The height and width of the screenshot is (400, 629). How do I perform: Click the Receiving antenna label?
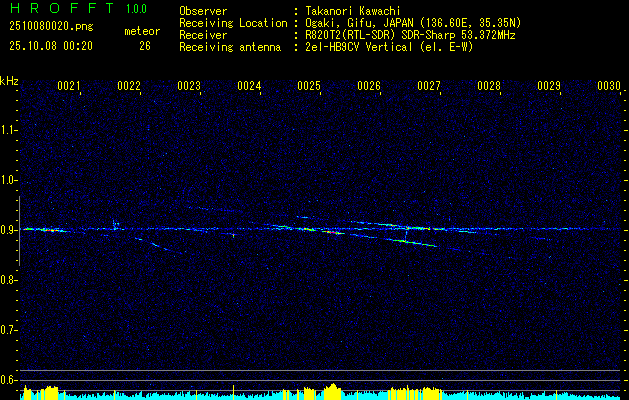point(230,47)
